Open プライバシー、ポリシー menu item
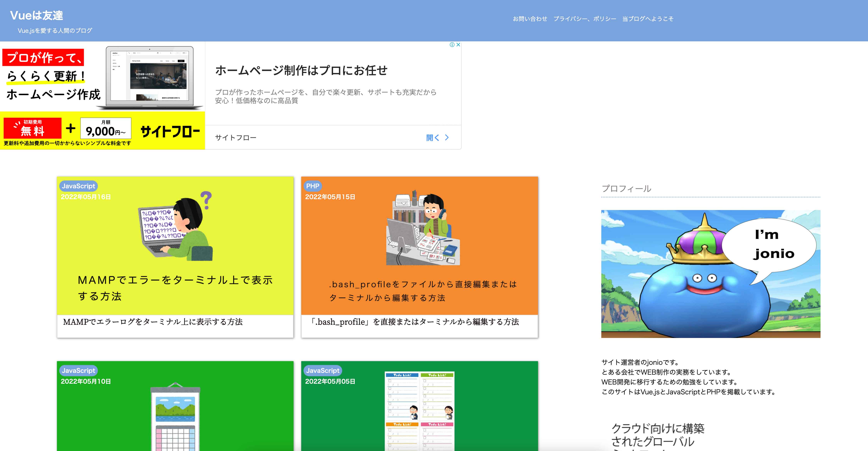 (x=585, y=19)
